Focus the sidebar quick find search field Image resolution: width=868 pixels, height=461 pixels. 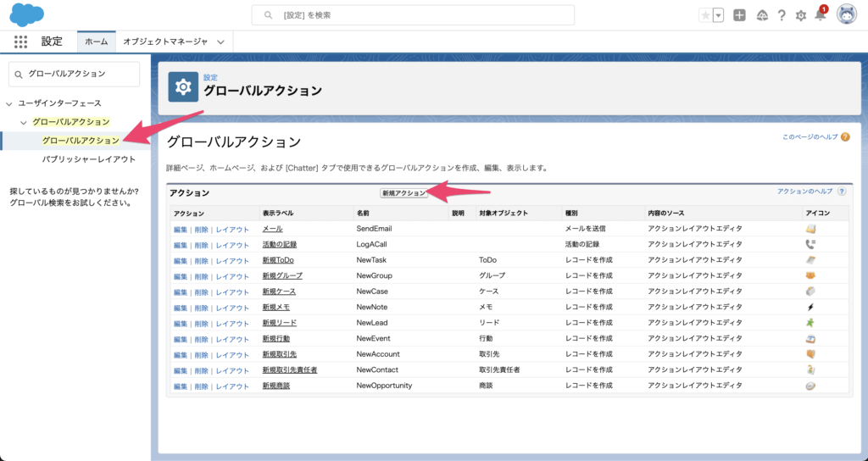point(76,74)
